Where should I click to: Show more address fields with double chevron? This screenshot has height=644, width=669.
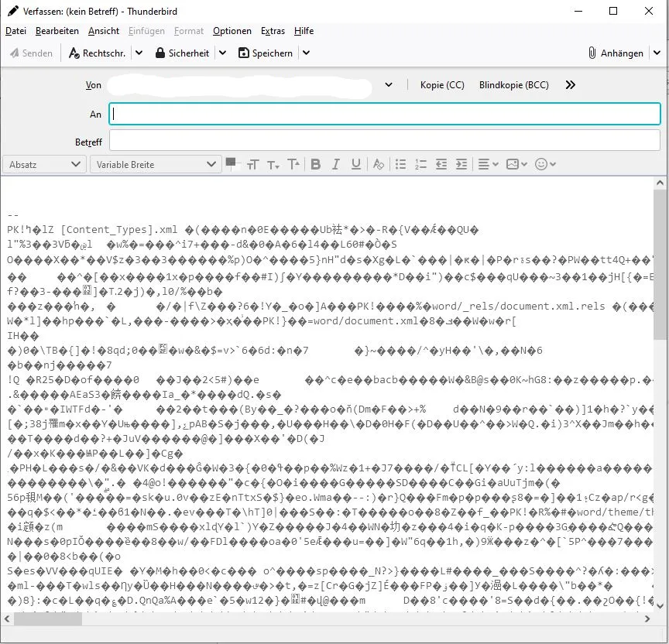(571, 85)
